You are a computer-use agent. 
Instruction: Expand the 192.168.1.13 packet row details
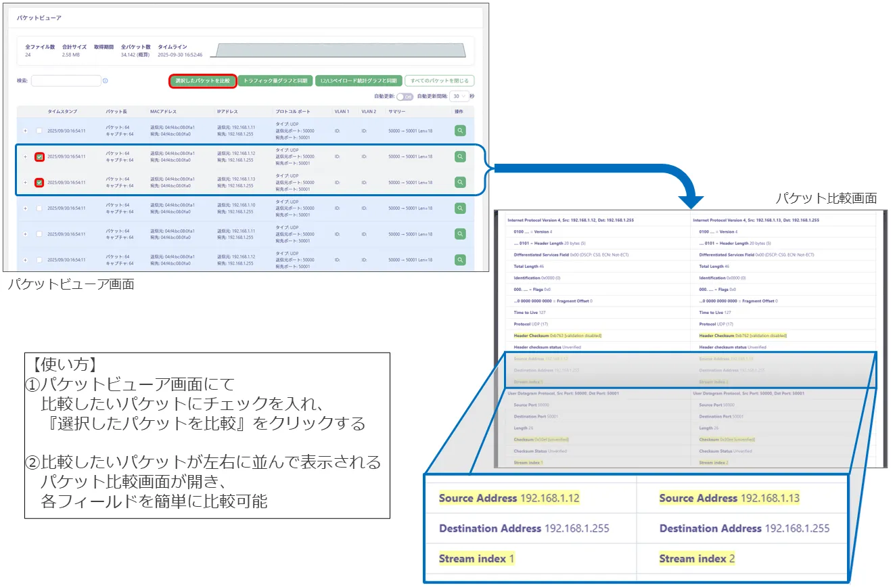click(x=26, y=183)
